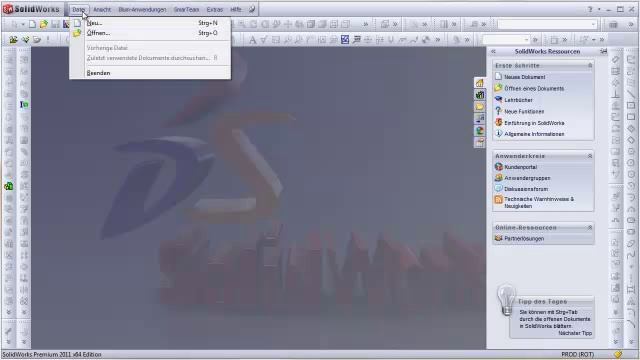Open the Extras menu
640x360 pixels.
215,9
